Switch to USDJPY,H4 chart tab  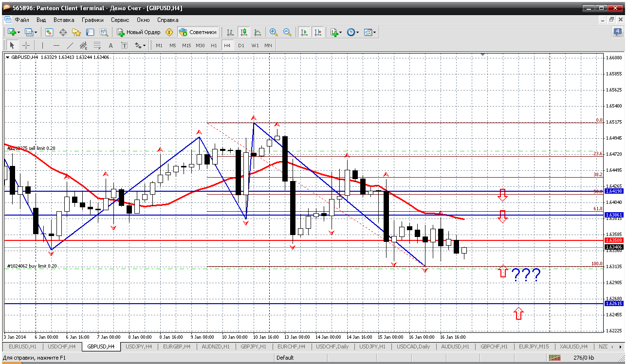tap(139, 346)
